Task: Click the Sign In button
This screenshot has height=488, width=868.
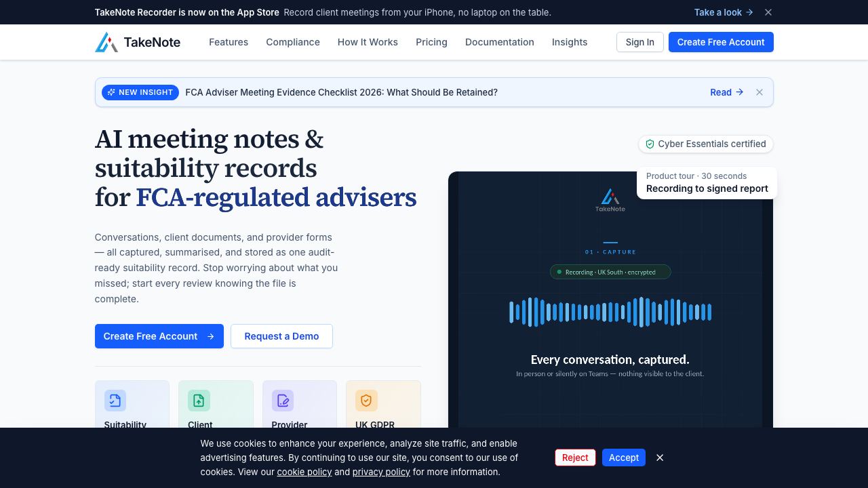Action: tap(640, 42)
